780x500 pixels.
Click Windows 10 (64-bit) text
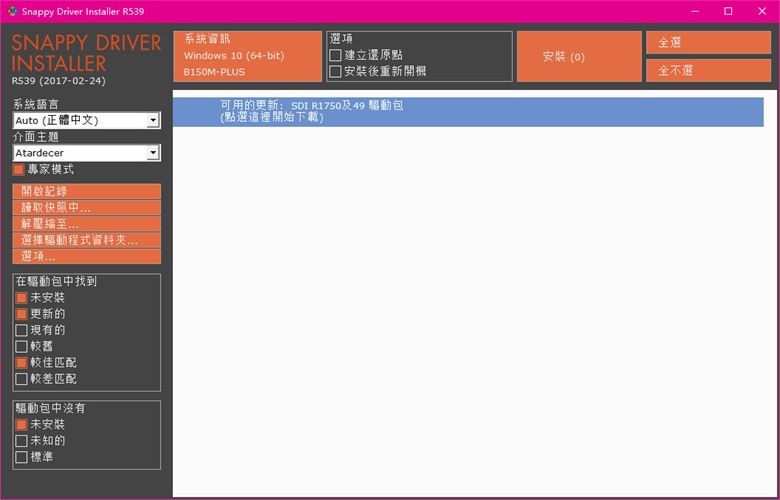pos(234,56)
